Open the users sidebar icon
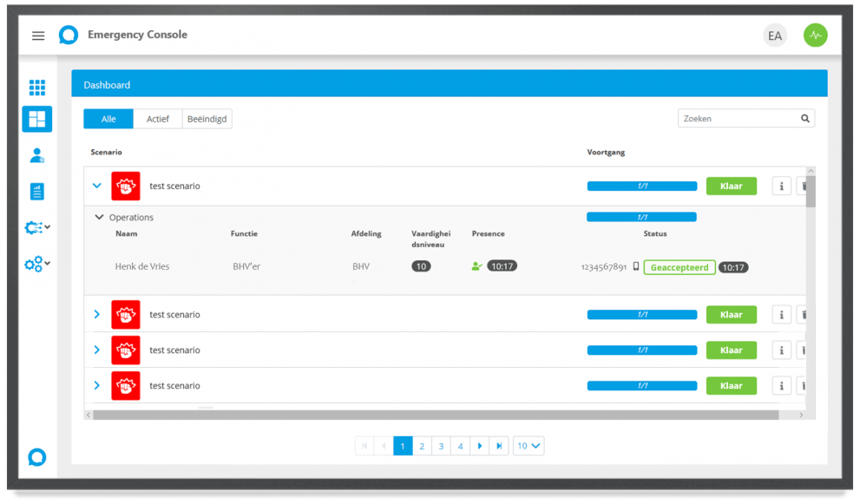860x504 pixels. tap(37, 155)
